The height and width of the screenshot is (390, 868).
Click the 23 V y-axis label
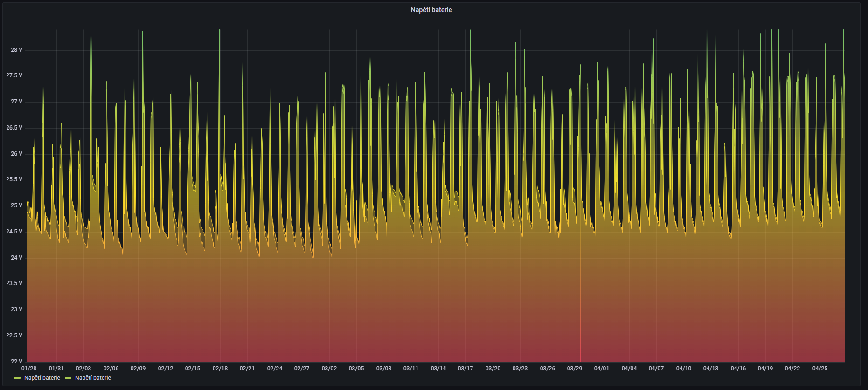point(16,309)
